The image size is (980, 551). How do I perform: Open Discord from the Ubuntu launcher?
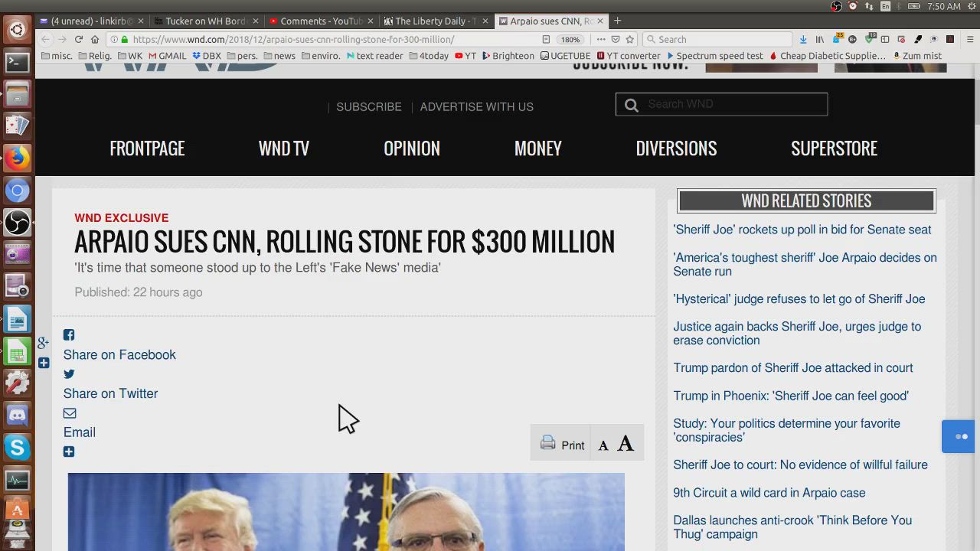coord(17,416)
